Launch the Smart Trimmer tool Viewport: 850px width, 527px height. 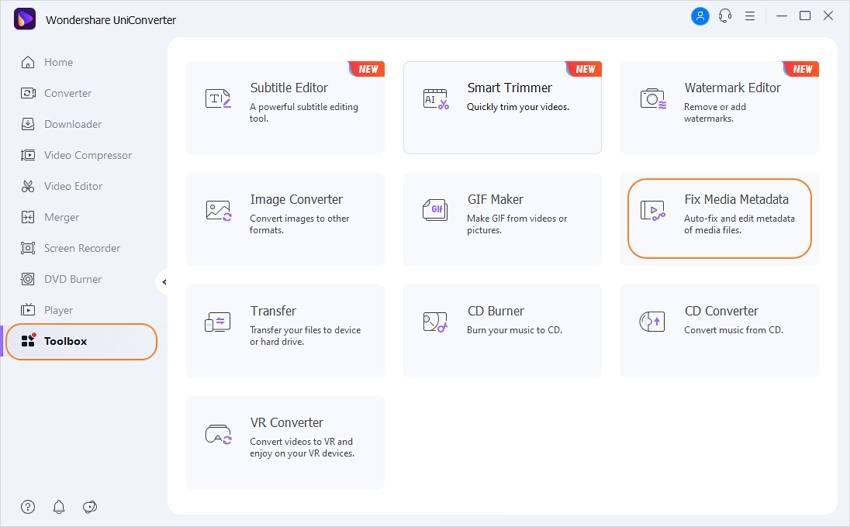(x=502, y=107)
